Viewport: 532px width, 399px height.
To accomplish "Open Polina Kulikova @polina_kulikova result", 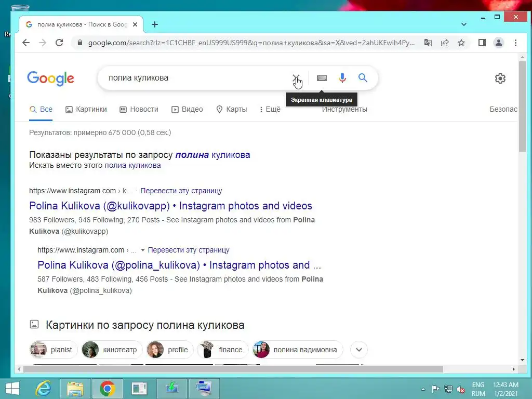I will click(179, 265).
